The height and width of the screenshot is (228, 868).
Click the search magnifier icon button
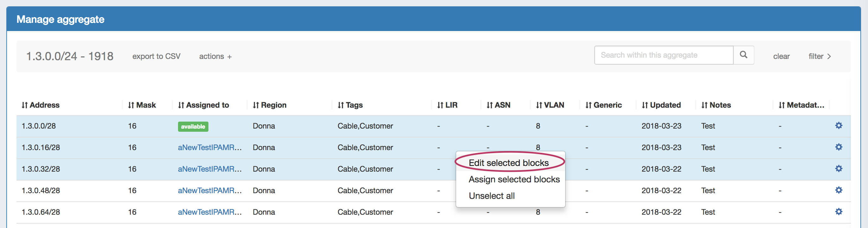[743, 55]
